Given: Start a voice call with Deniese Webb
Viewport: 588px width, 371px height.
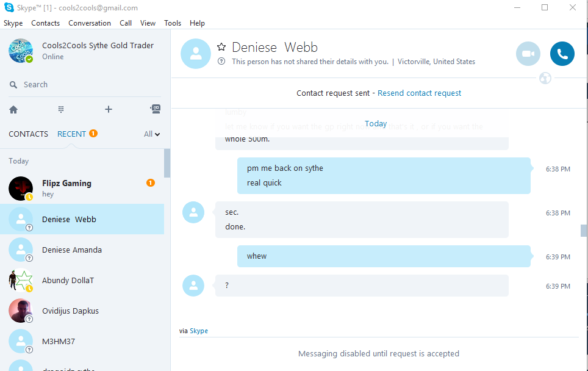Looking at the screenshot, I should (562, 54).
